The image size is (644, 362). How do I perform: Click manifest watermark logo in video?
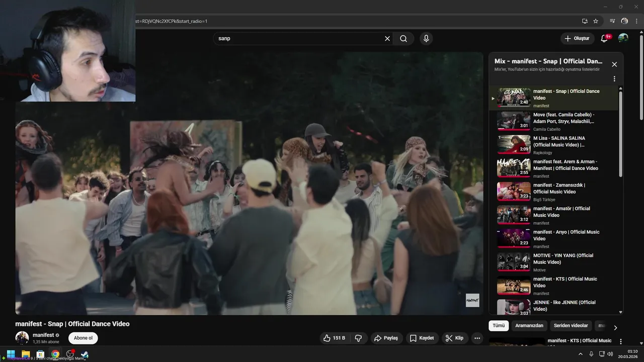(472, 300)
